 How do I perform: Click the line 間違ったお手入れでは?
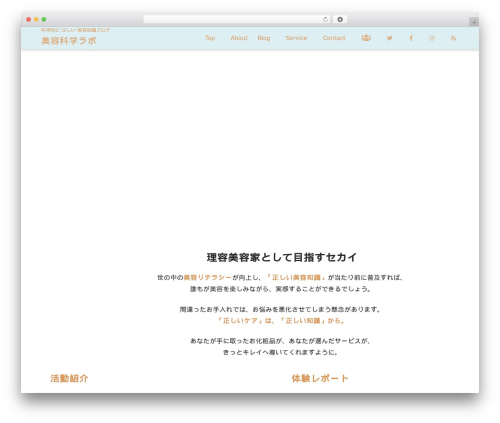[280, 309]
